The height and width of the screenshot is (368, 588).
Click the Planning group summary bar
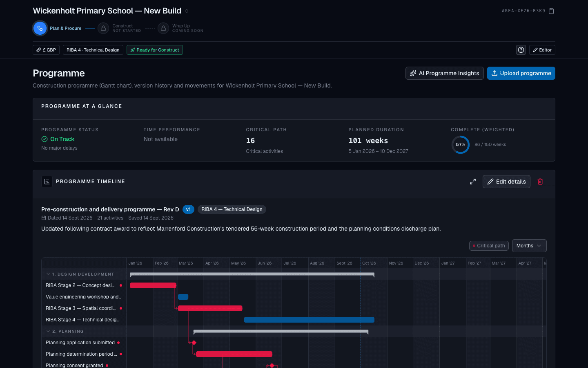click(x=281, y=332)
